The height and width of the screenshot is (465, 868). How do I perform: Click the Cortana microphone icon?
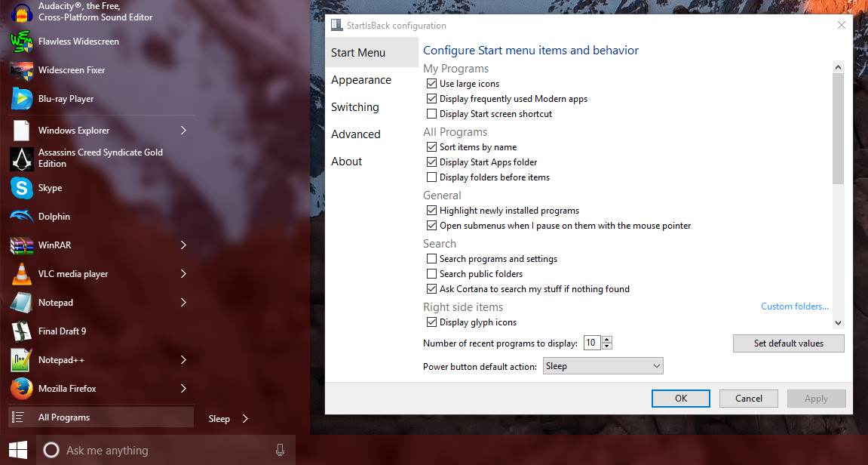pos(280,450)
